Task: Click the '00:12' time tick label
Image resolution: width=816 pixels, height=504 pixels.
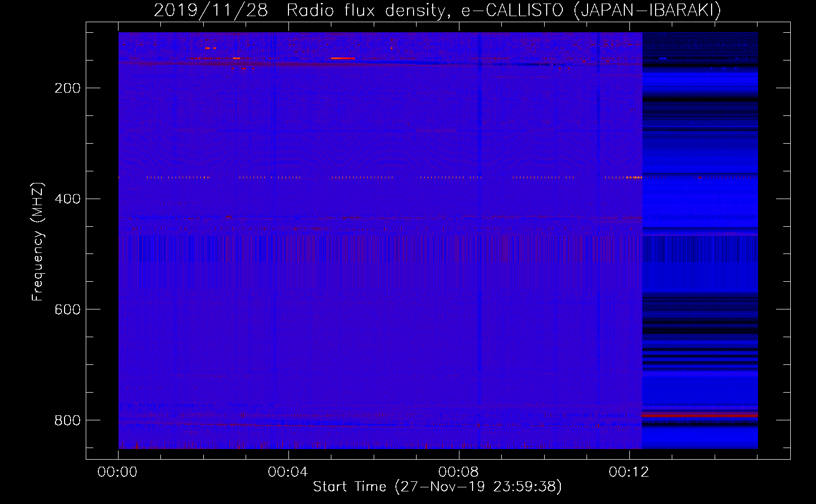Action: (x=629, y=472)
